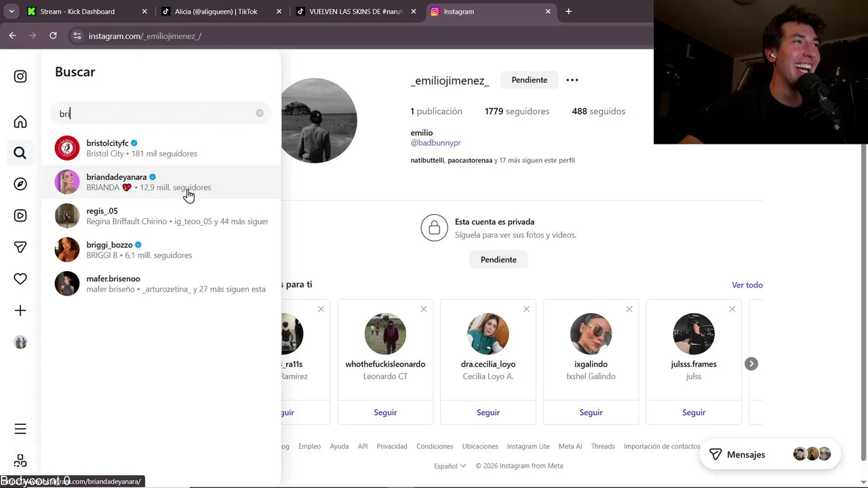The image size is (868, 488).
Task: Create new post with plus icon
Action: tap(20, 310)
